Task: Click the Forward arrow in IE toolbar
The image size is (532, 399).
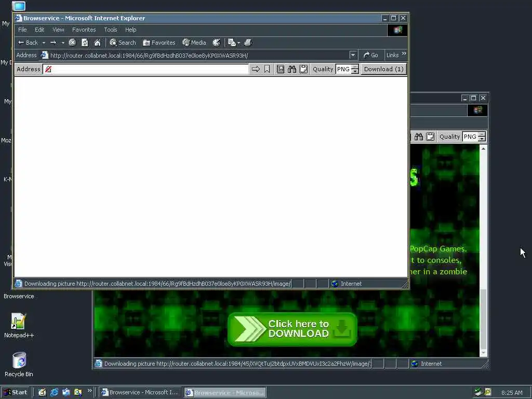Action: pyautogui.click(x=54, y=43)
